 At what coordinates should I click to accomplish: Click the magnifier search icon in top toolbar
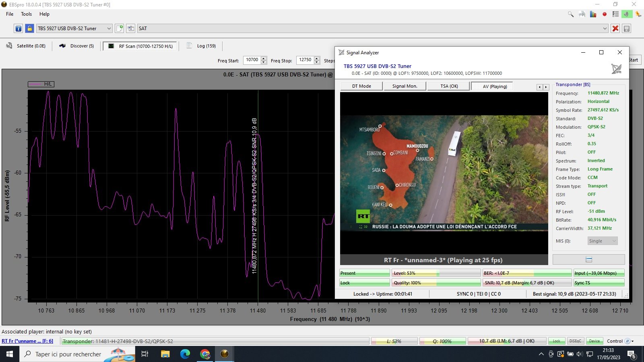[x=571, y=14]
